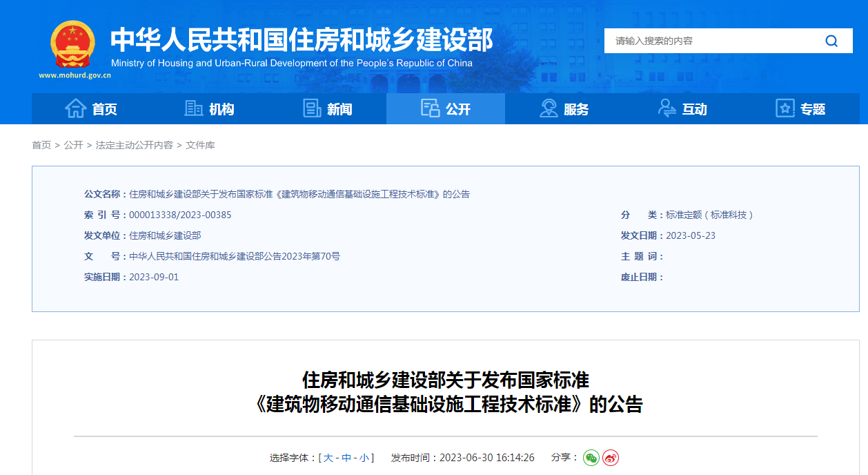Set font size to 小

(364, 458)
